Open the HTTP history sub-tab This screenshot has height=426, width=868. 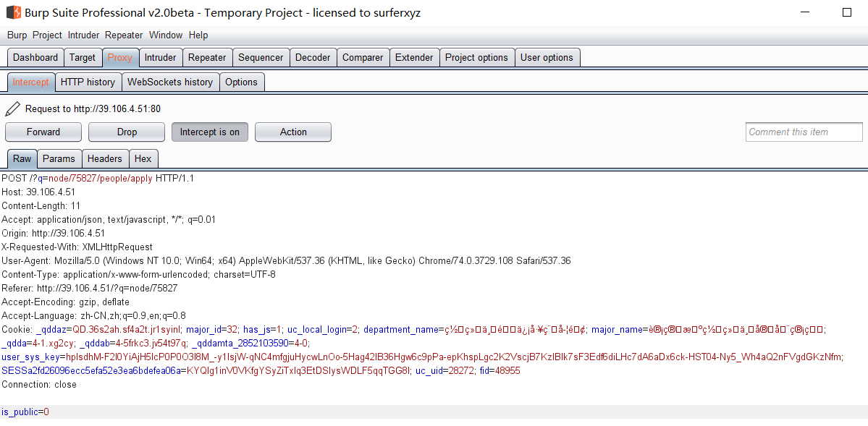[88, 82]
